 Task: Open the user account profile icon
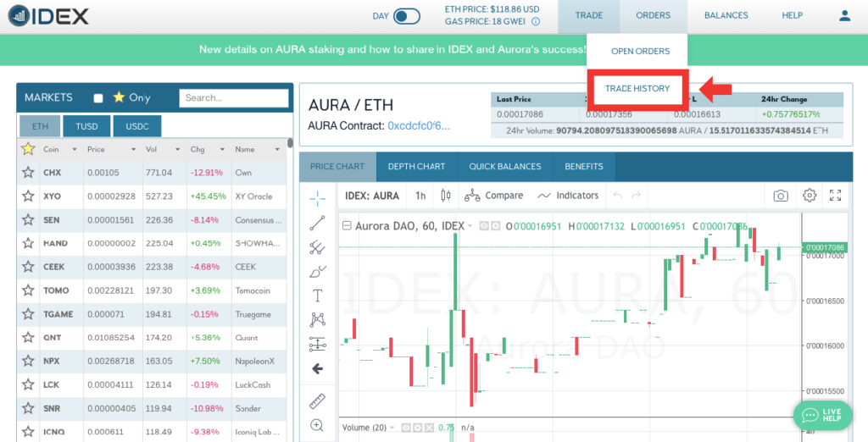point(844,15)
